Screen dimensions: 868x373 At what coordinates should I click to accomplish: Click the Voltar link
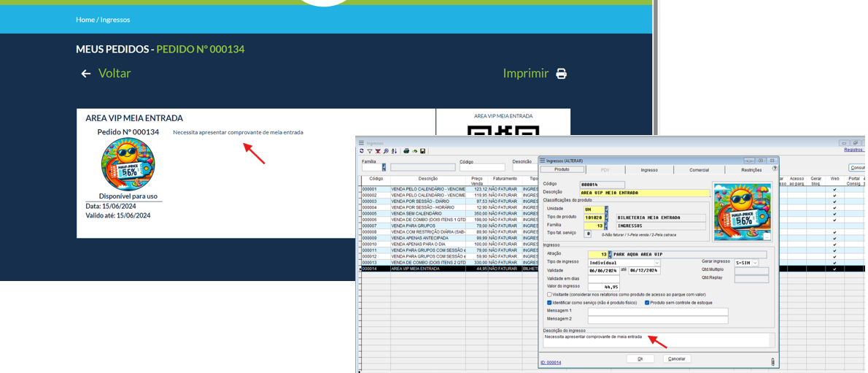pyautogui.click(x=115, y=74)
